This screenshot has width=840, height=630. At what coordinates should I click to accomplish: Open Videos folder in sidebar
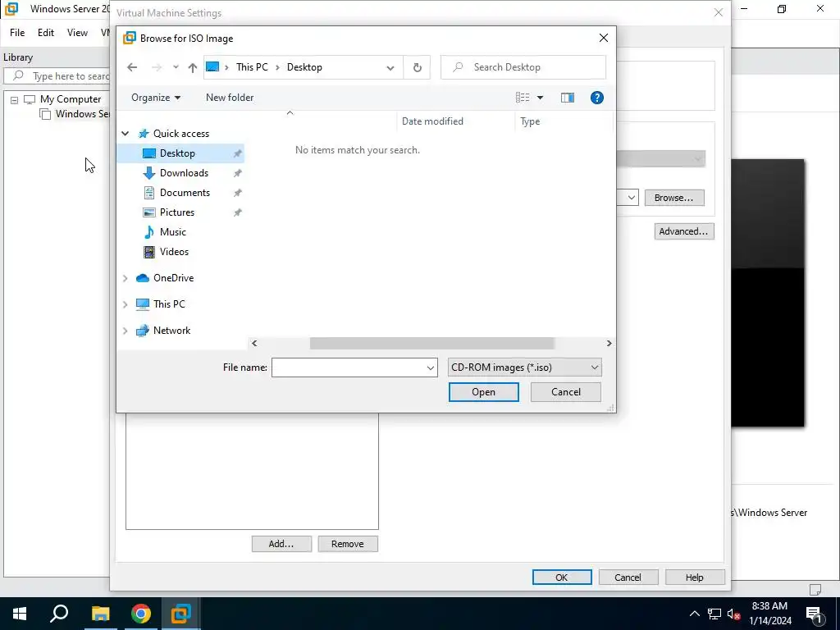(174, 252)
